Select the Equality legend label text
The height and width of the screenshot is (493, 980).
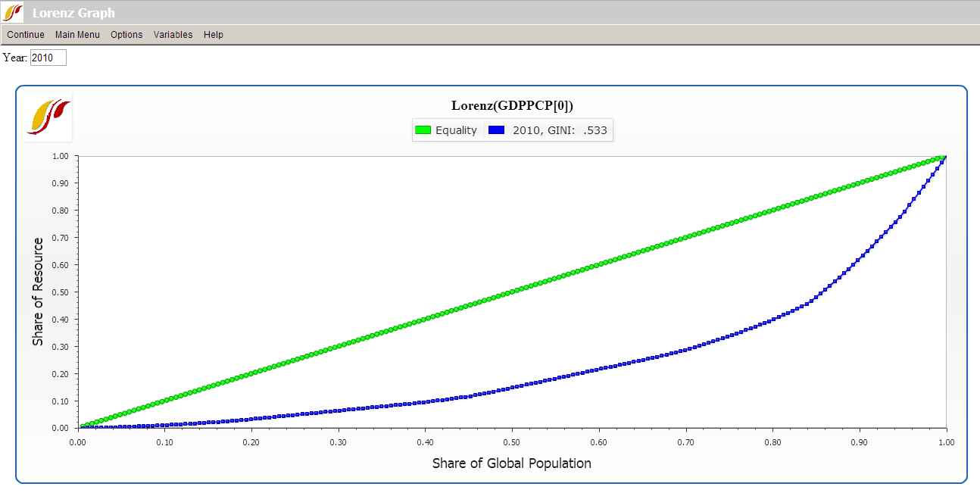456,130
